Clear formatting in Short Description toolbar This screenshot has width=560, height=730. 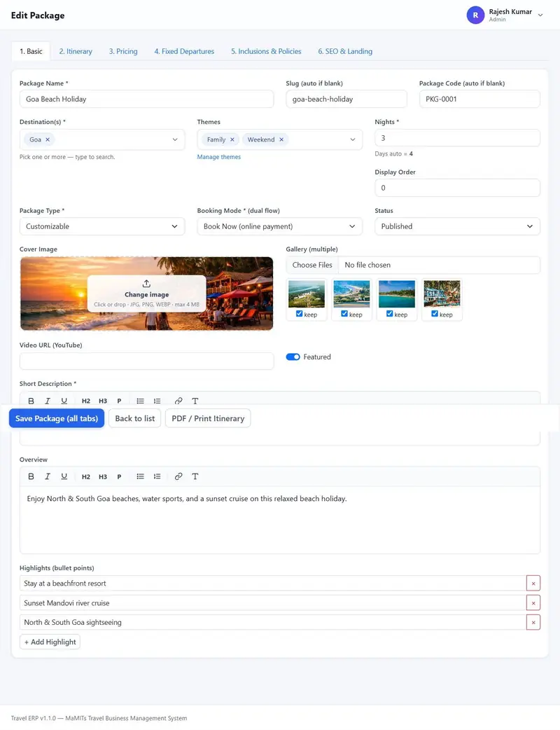pos(195,401)
